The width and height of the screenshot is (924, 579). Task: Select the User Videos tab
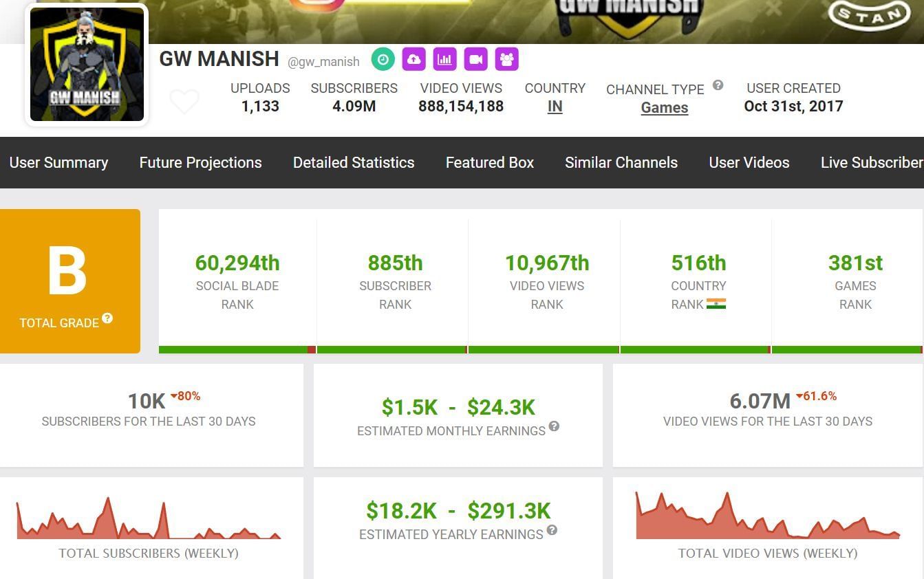tap(749, 163)
